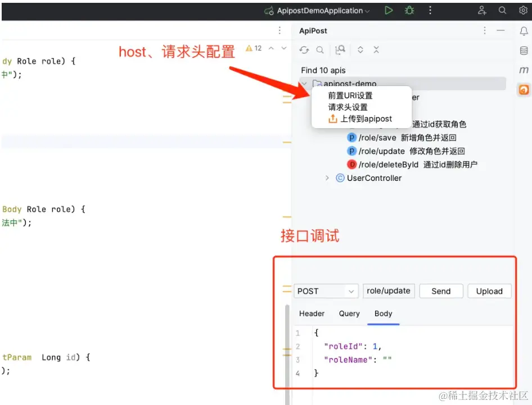Click the POST icon beside /role/save

(x=351, y=138)
